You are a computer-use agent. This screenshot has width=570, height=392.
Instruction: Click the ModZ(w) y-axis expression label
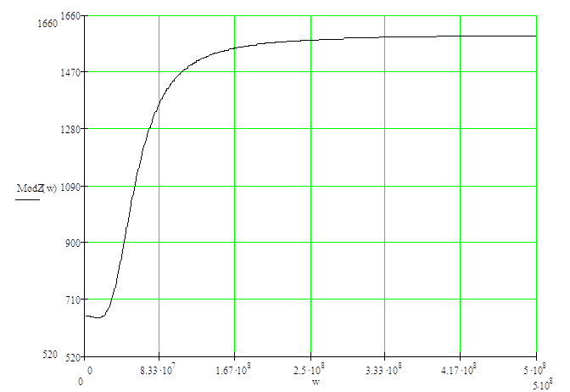pyautogui.click(x=36, y=188)
